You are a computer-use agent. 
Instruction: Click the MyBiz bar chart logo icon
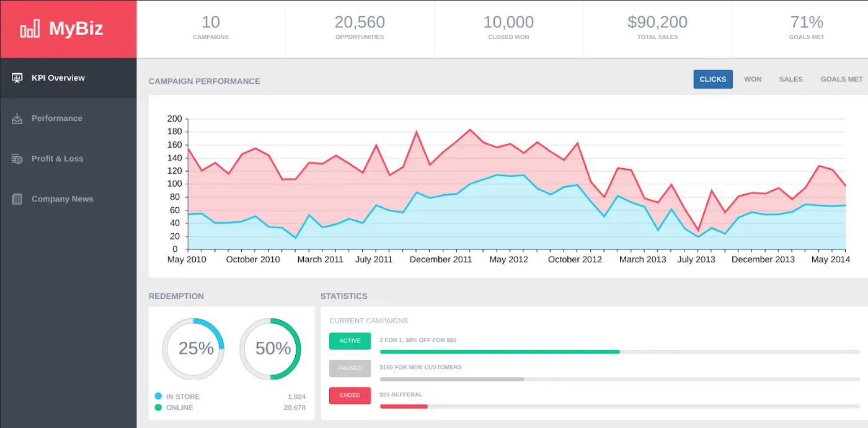pyautogui.click(x=30, y=29)
